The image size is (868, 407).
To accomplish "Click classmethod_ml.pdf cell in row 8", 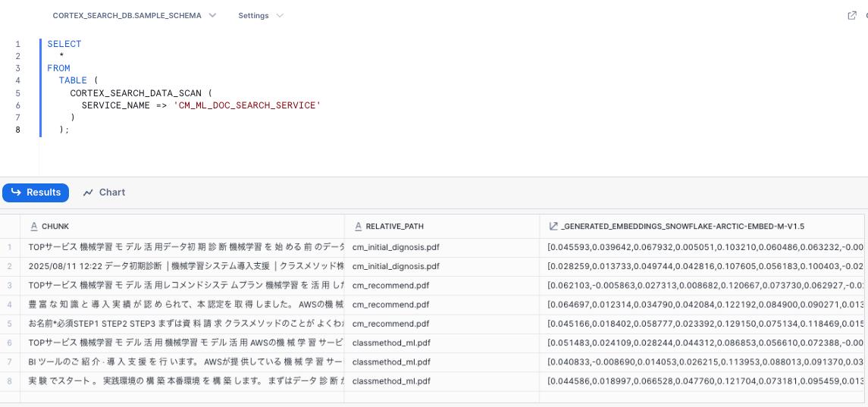I will (442, 381).
